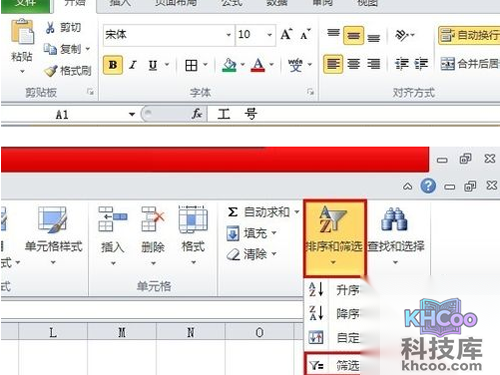Select the Format Painter (格式刷) brush
This screenshot has width=500, height=375.
pos(51,71)
